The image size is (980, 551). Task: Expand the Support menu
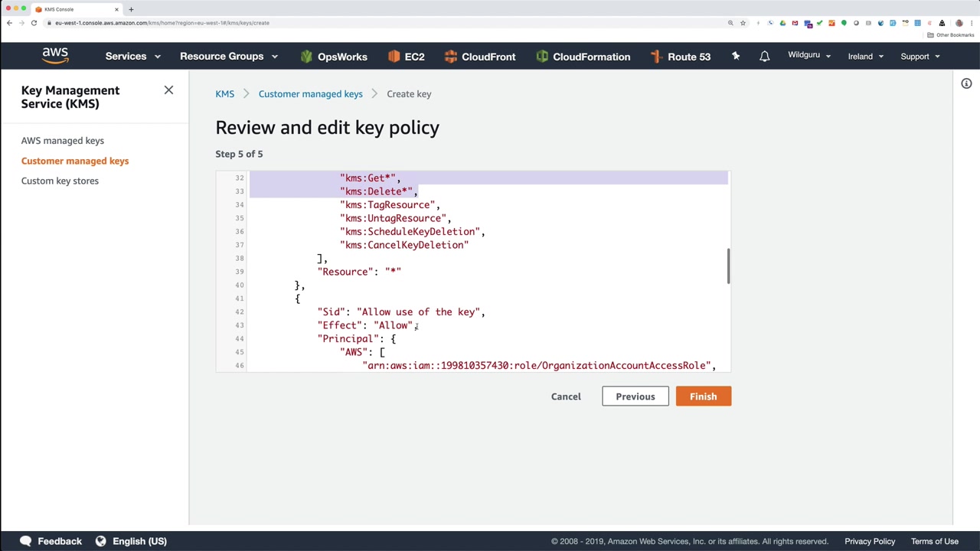(920, 56)
